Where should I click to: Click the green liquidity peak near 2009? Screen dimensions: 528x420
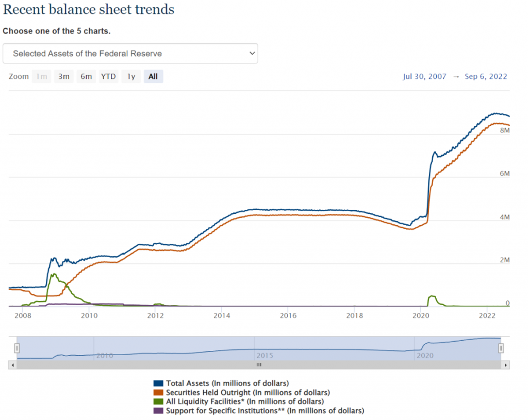click(54, 274)
